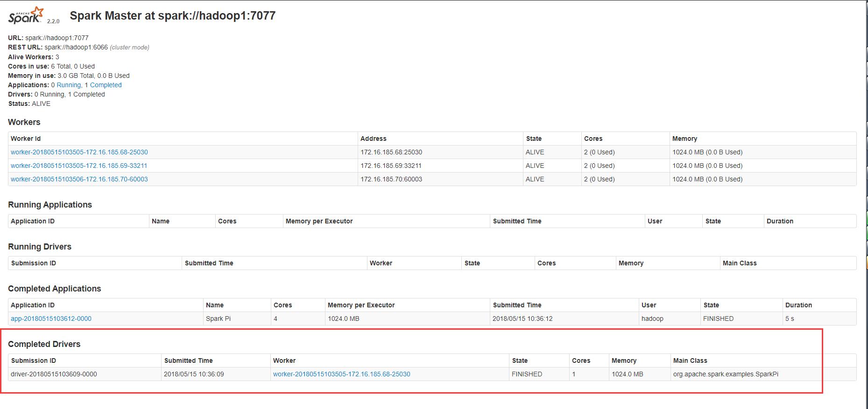Click the REST URL spark://hadoop1:6066 text
Viewport: 868px width, 409px height.
(x=76, y=47)
